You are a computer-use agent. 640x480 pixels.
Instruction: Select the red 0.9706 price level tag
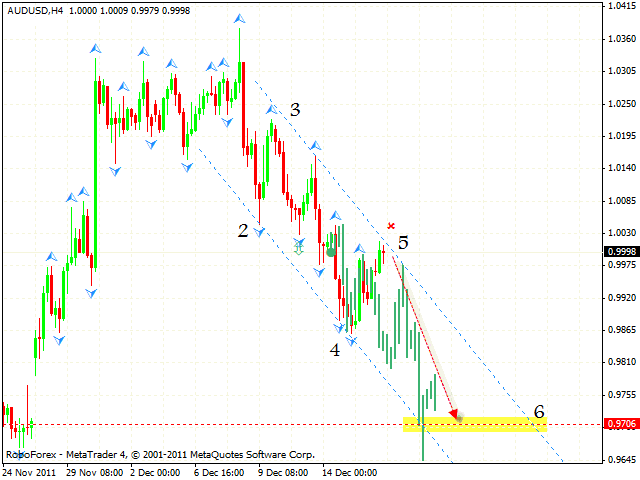click(x=621, y=424)
